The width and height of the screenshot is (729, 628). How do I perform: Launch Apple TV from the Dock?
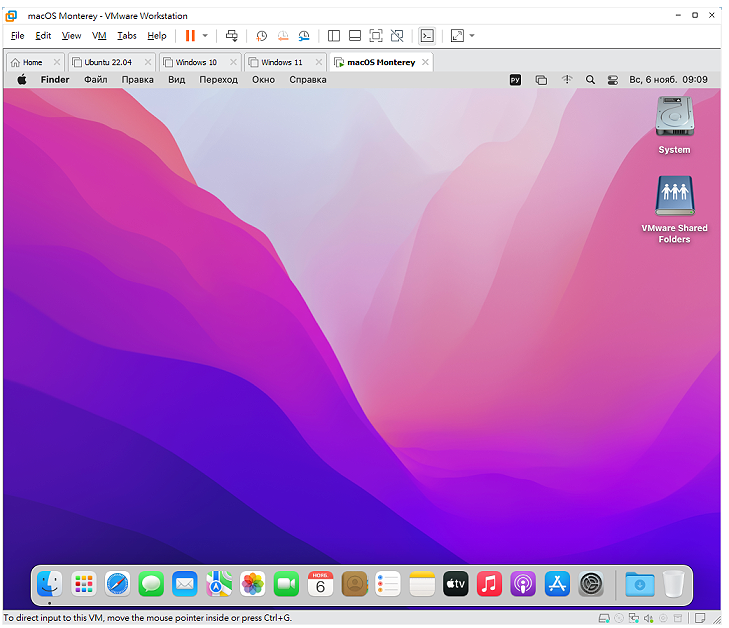click(456, 584)
